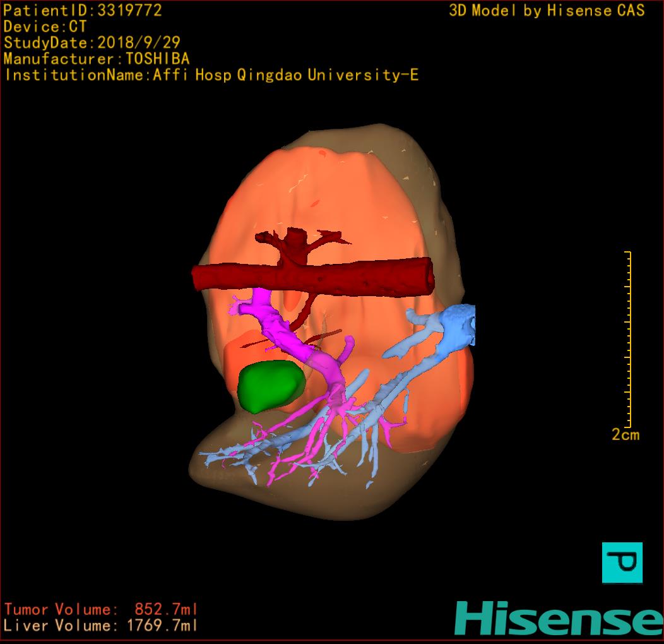Click the 3D Model by Hisense CAS title
The image size is (664, 644).
547,10
